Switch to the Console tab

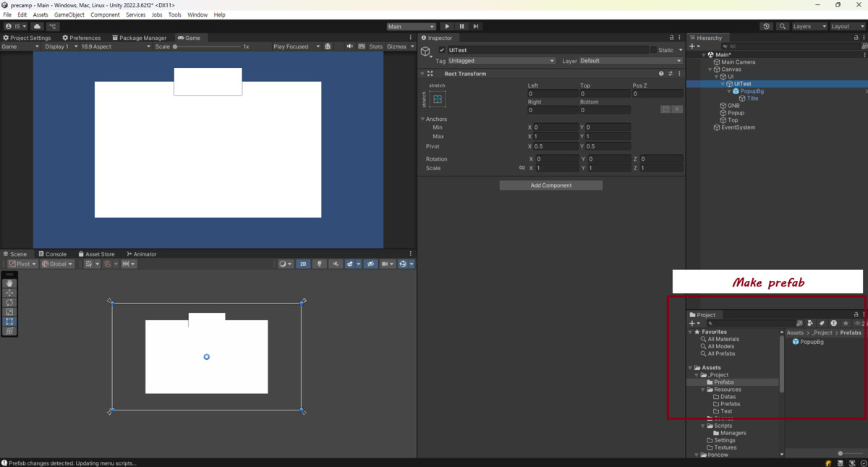(x=52, y=254)
